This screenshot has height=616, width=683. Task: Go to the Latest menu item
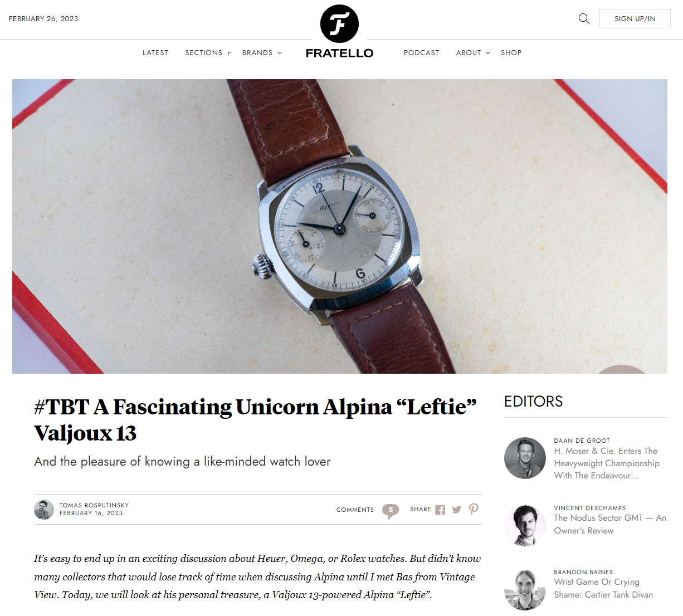point(155,53)
